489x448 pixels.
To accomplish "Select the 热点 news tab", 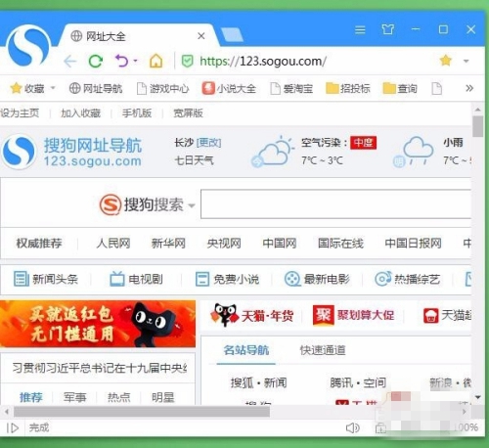I will 118,397.
